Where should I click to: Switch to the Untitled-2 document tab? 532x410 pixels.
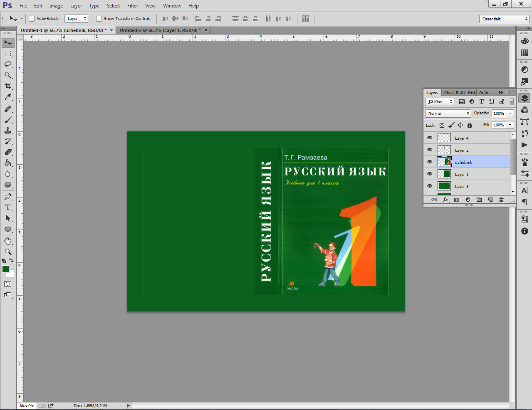pyautogui.click(x=160, y=30)
